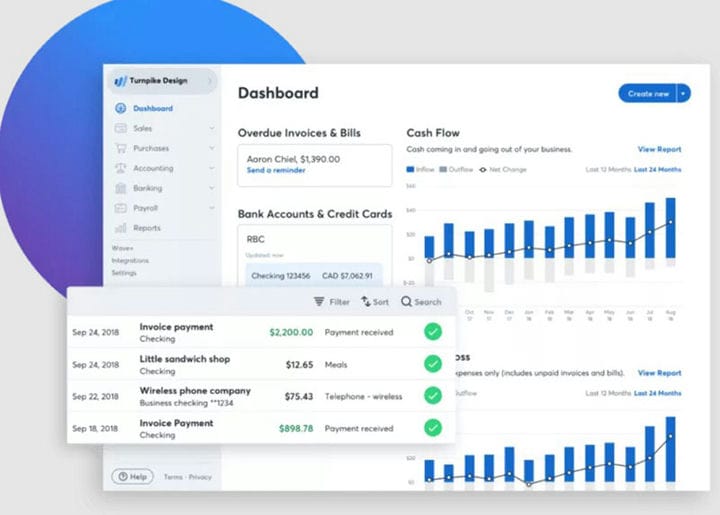Screen dimensions: 720x515
Task: Open Dashboard in the sidebar
Action: tap(153, 108)
